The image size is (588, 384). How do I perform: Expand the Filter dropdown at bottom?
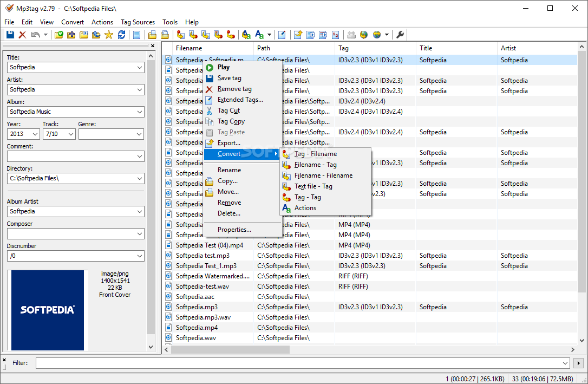[565, 363]
